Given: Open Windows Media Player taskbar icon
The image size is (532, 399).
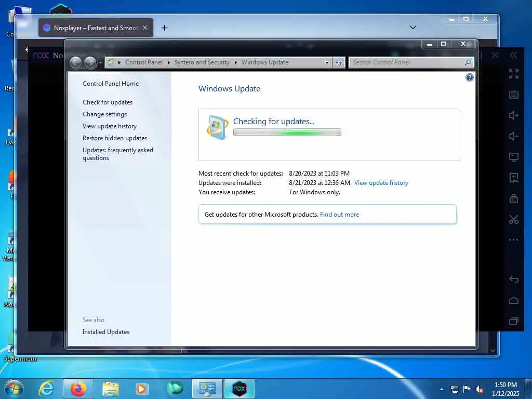Looking at the screenshot, I should click(141, 389).
